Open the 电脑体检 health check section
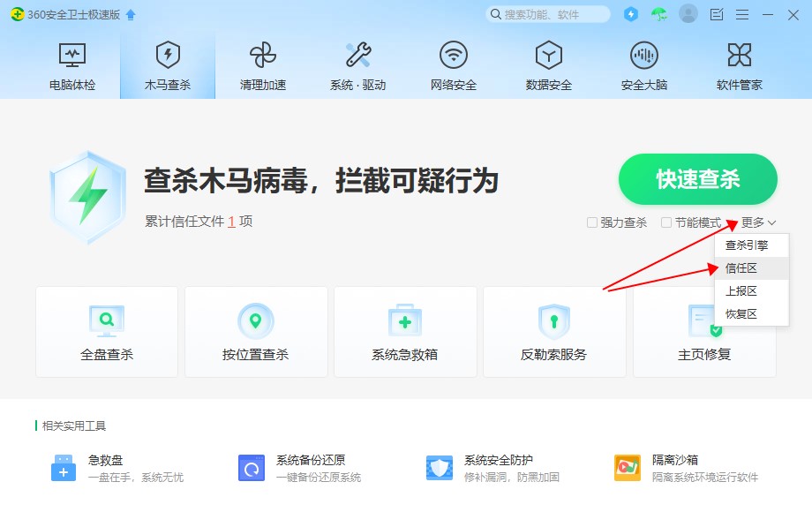The image size is (812, 512). (73, 64)
